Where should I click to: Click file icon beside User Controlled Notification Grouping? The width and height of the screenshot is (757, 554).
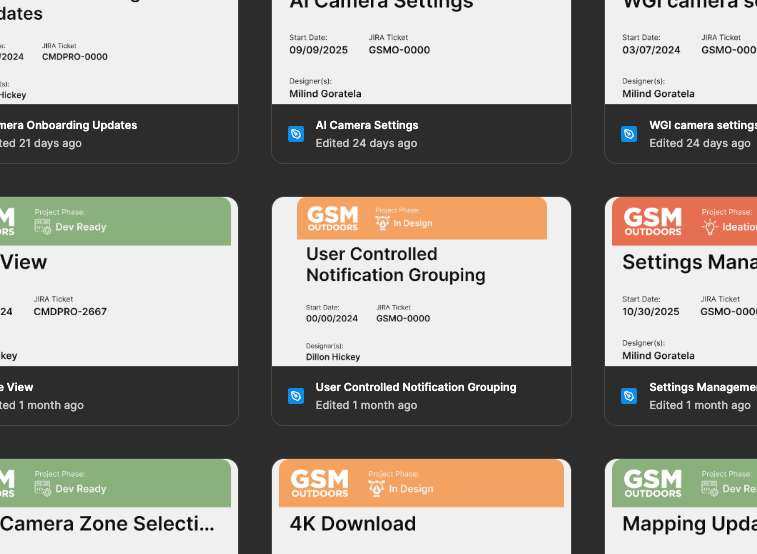296,396
